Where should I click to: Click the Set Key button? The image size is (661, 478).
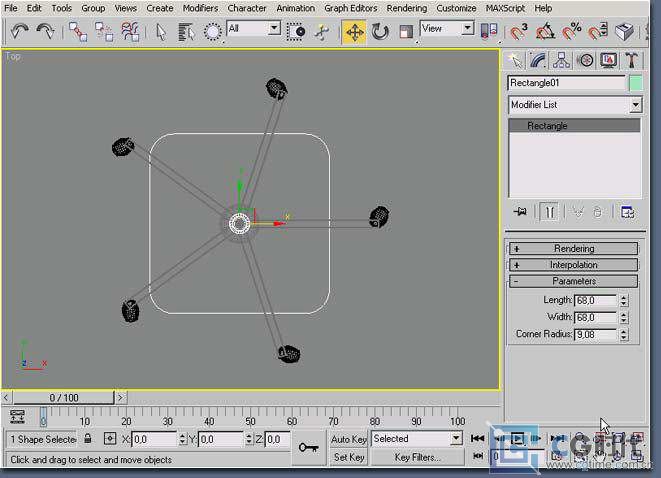tap(349, 457)
